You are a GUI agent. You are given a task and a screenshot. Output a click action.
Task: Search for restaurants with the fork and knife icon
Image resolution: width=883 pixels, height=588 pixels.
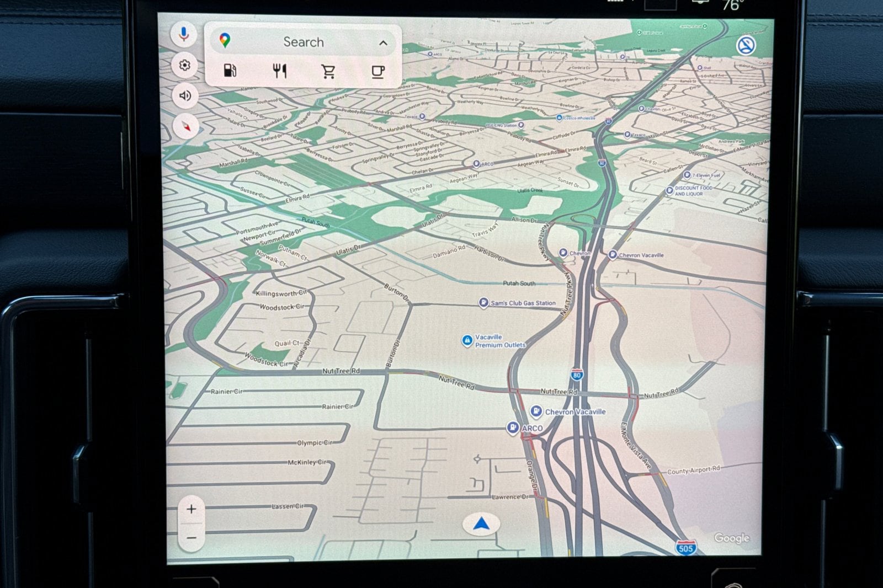point(280,71)
